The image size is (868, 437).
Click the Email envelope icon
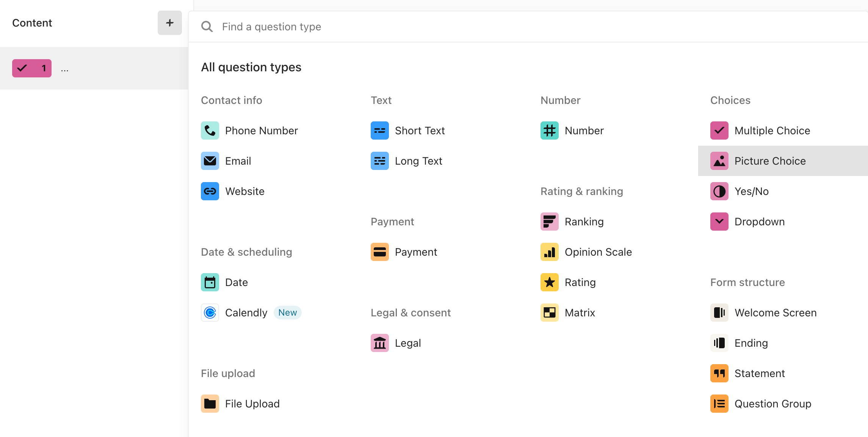(210, 161)
